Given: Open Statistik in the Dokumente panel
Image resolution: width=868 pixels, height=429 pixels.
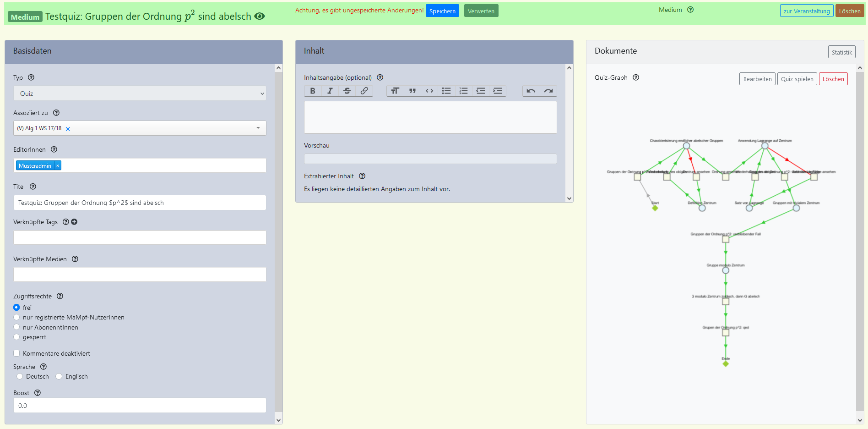Looking at the screenshot, I should point(841,52).
